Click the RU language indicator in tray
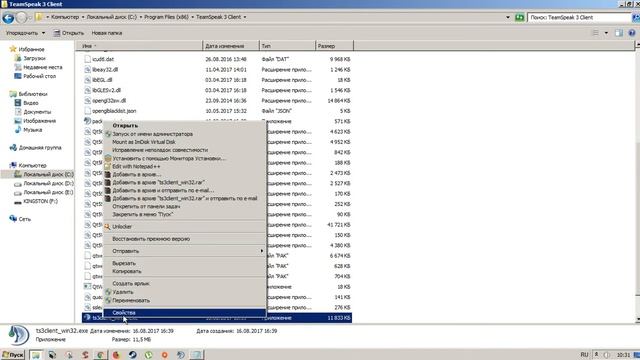Viewport: 640px width, 360px height. pyautogui.click(x=584, y=354)
